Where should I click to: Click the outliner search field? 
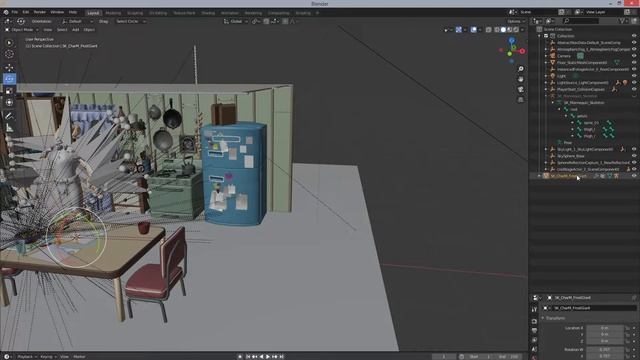point(581,20)
